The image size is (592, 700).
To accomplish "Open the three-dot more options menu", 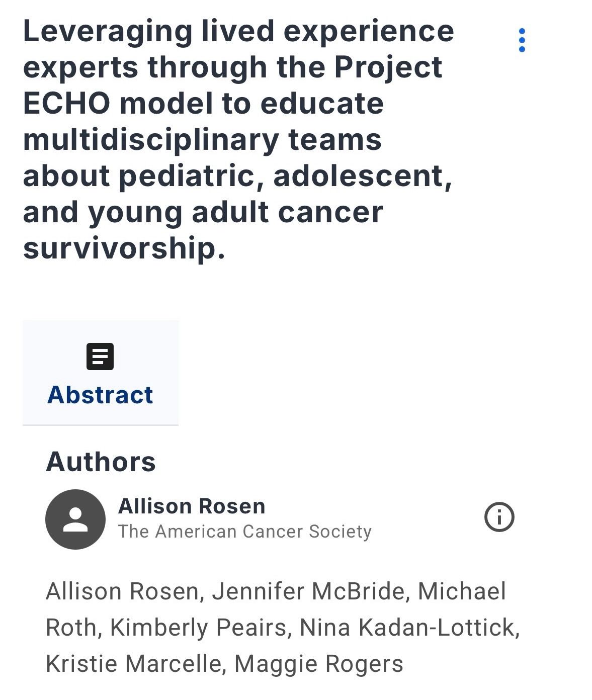I will point(522,40).
